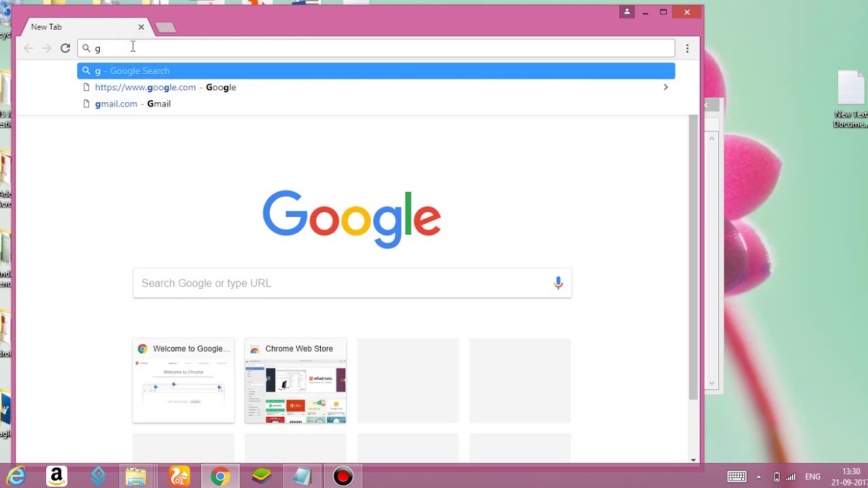
Task: Click the browser forward arrow
Action: pos(47,48)
